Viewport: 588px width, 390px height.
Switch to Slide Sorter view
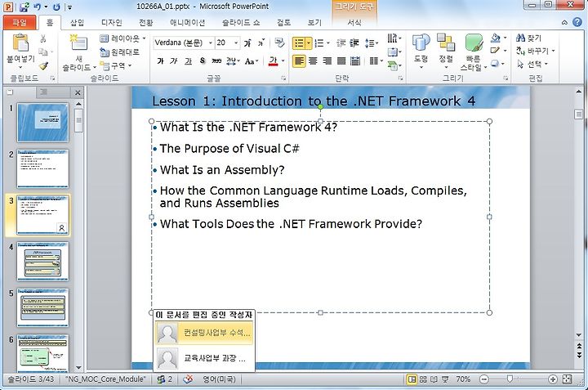(423, 379)
